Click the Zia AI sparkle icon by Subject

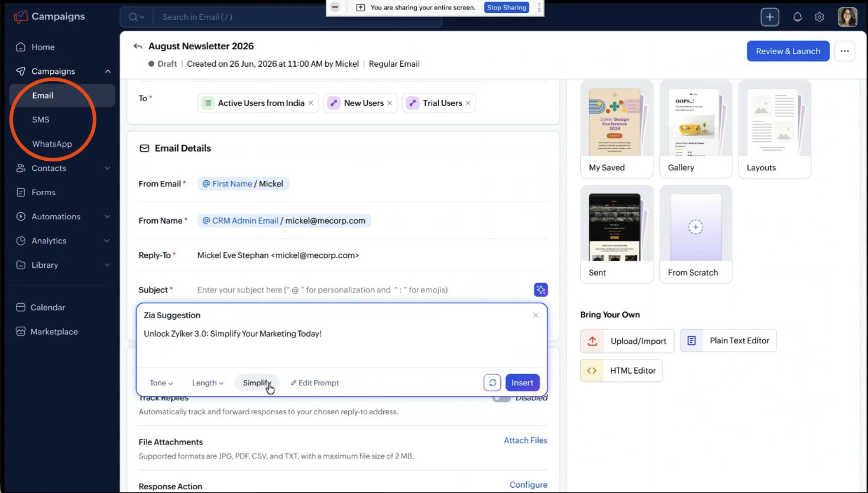click(541, 290)
